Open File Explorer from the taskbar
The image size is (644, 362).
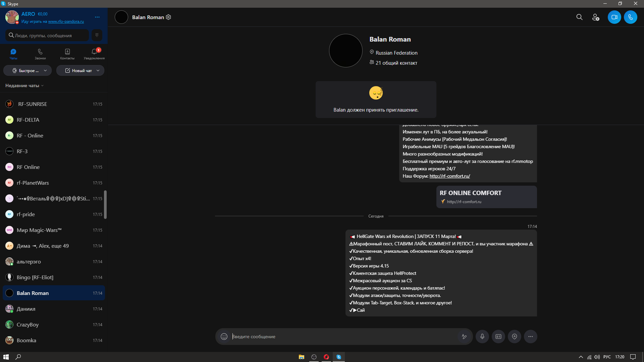302,357
